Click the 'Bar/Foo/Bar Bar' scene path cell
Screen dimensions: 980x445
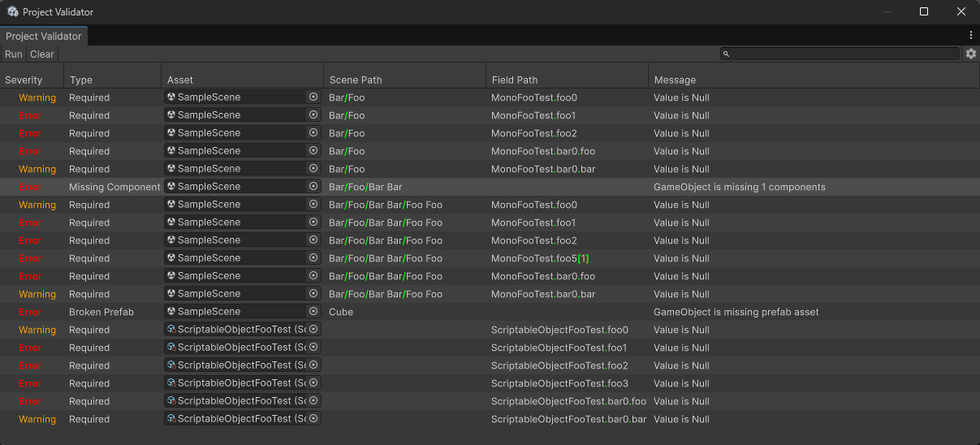coord(365,187)
